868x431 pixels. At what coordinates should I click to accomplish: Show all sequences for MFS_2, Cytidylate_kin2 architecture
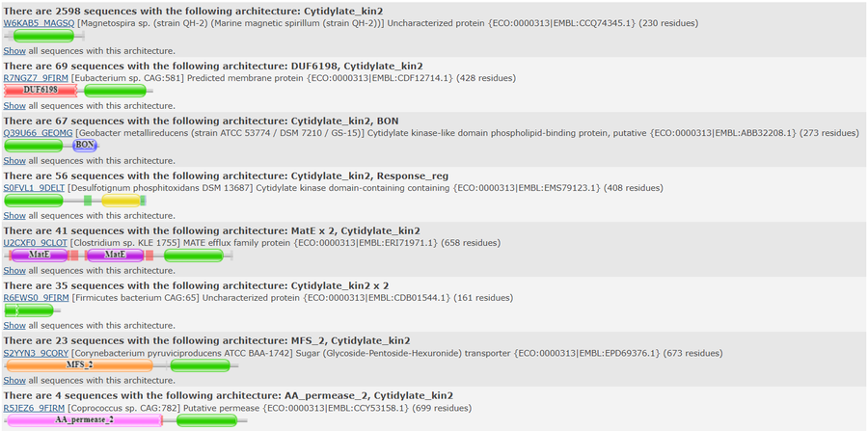[x=14, y=380]
